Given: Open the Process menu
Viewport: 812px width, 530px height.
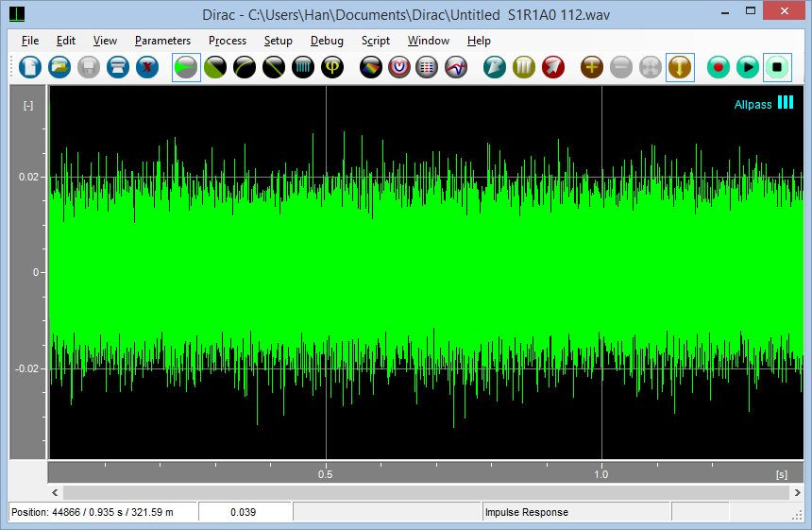Looking at the screenshot, I should (228, 41).
